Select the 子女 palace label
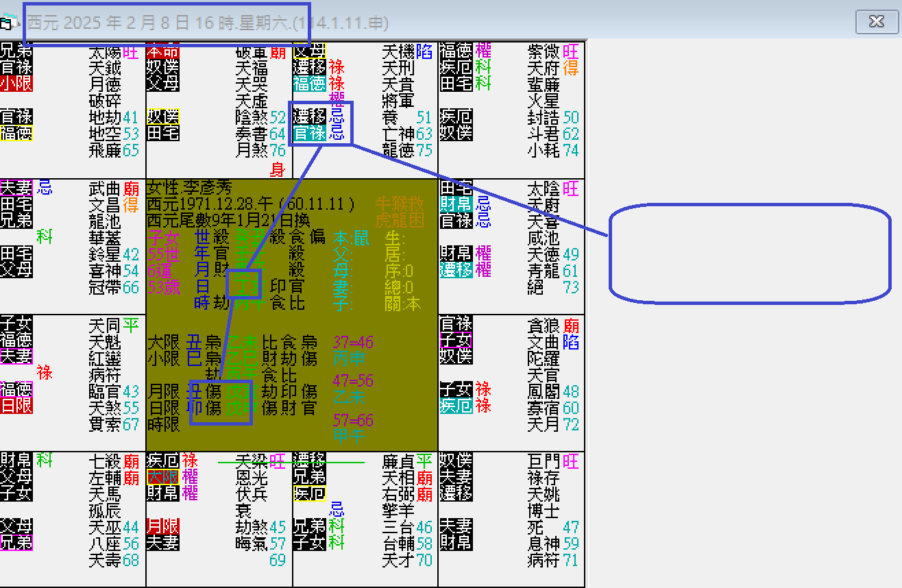 pyautogui.click(x=456, y=341)
